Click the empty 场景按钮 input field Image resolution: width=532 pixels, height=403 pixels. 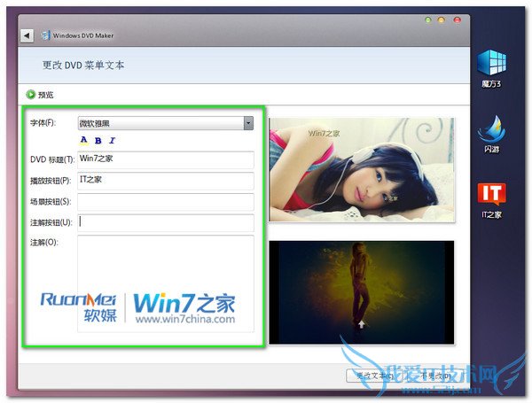[166, 202]
